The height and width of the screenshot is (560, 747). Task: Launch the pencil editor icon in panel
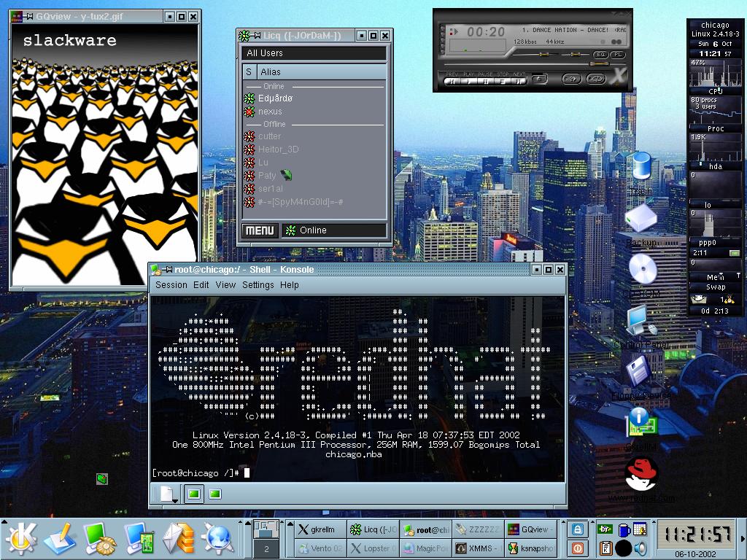60,539
